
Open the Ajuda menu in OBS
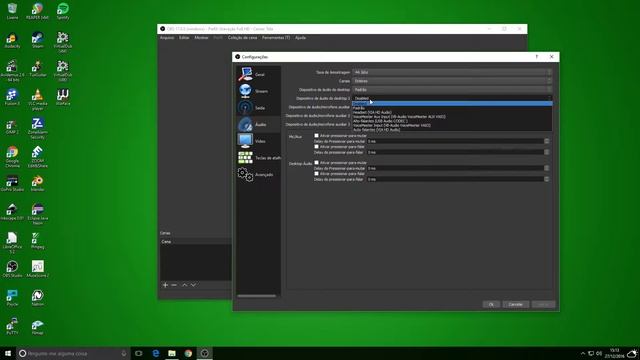tap(300, 38)
